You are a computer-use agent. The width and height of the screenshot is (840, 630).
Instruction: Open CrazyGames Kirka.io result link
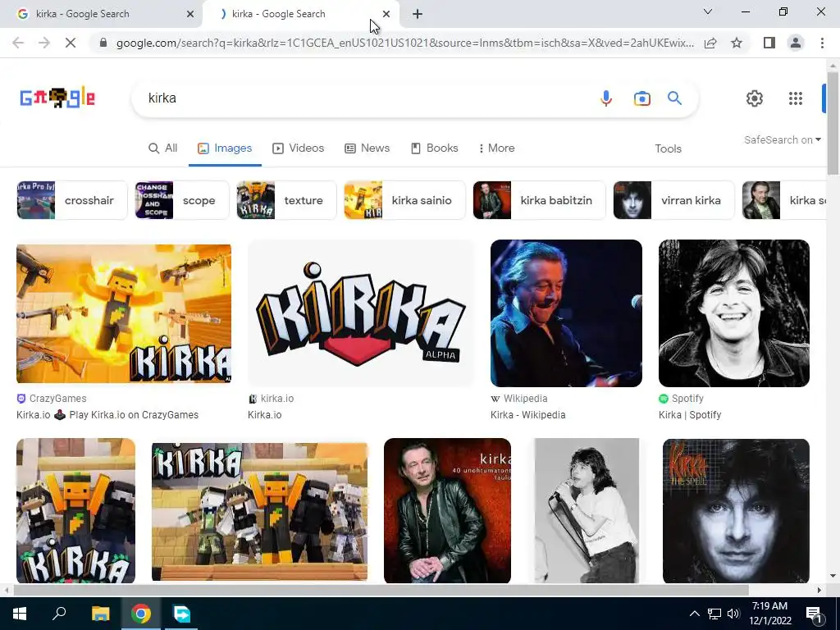107,414
